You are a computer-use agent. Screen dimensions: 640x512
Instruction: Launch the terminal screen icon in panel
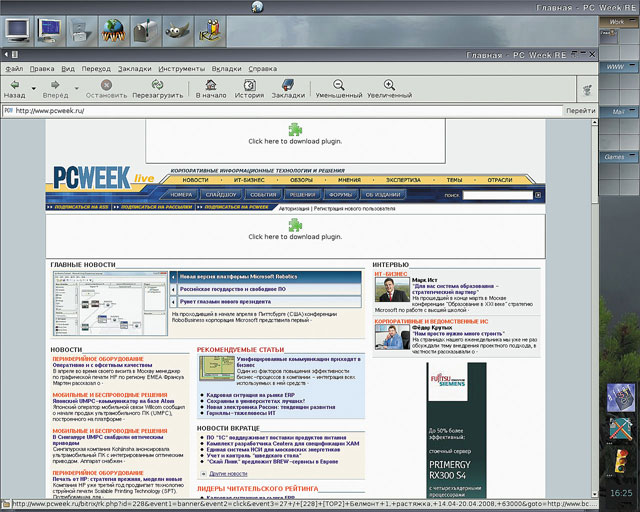[49, 31]
